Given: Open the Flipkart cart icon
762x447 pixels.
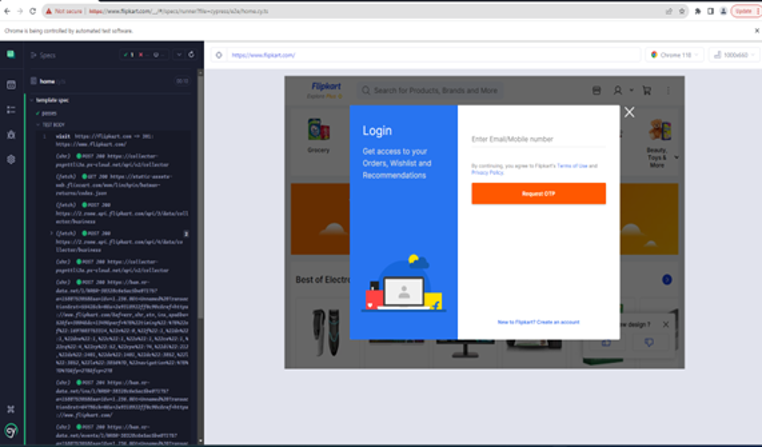Looking at the screenshot, I should 647,90.
